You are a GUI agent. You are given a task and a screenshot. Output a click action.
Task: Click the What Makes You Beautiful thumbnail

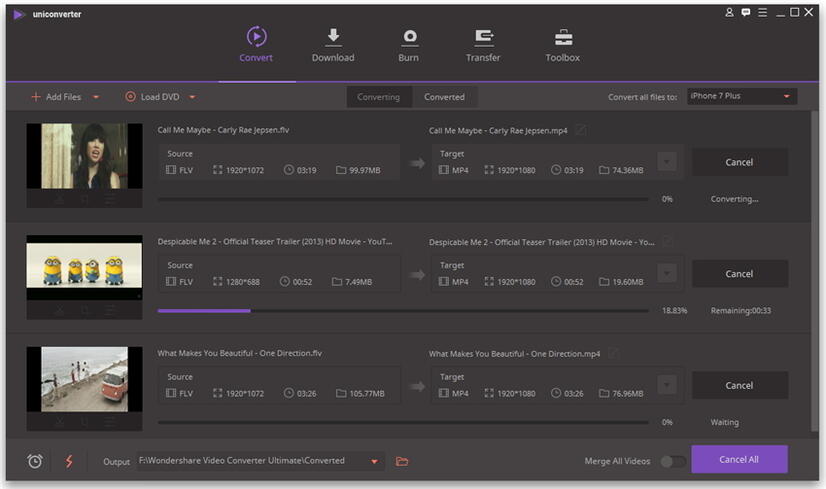click(x=84, y=379)
